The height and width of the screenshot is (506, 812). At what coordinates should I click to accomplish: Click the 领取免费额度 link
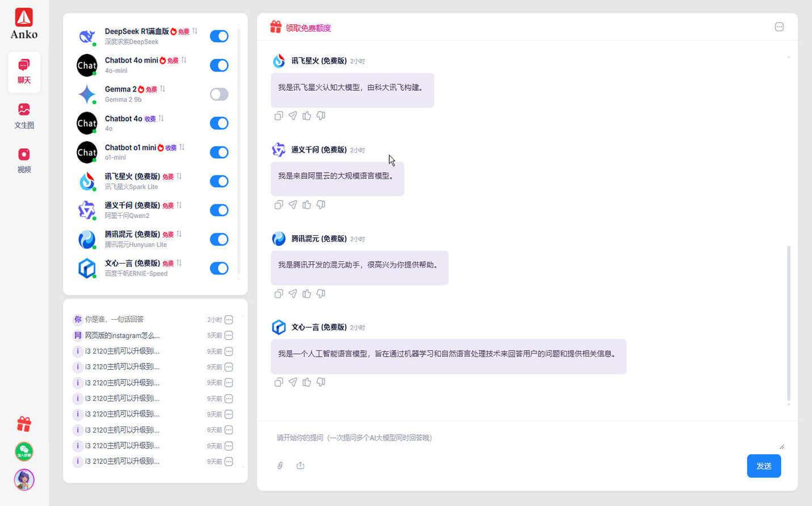click(x=308, y=28)
